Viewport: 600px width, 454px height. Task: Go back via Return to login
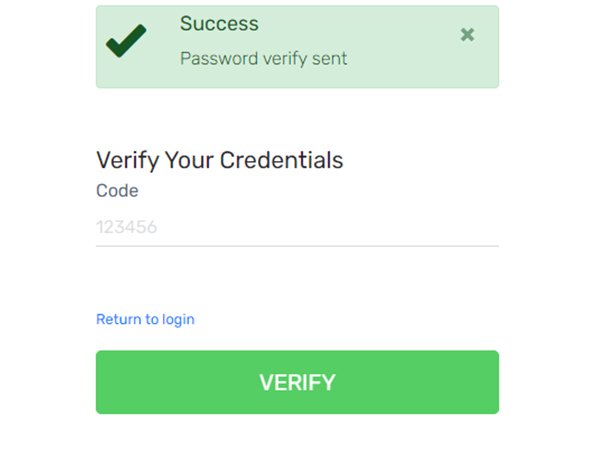point(145,319)
